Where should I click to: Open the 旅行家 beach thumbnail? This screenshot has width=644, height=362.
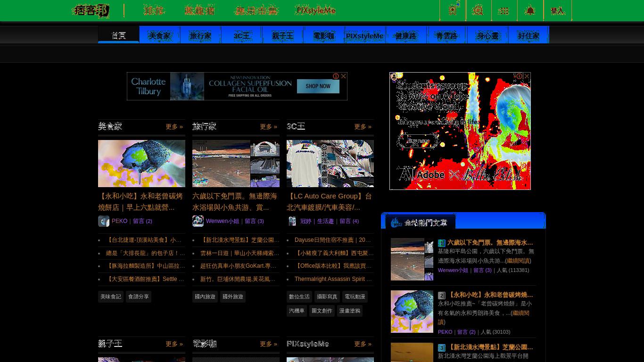click(x=236, y=164)
